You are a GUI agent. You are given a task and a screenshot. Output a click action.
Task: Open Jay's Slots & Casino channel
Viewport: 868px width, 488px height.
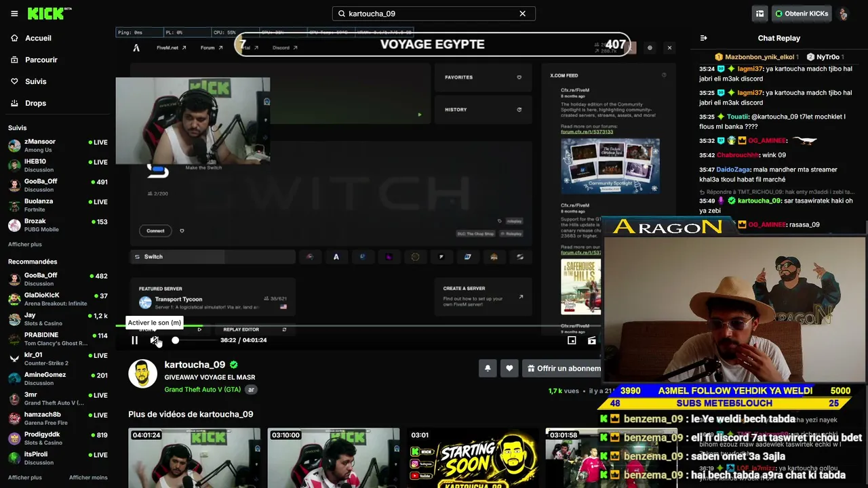click(58, 319)
